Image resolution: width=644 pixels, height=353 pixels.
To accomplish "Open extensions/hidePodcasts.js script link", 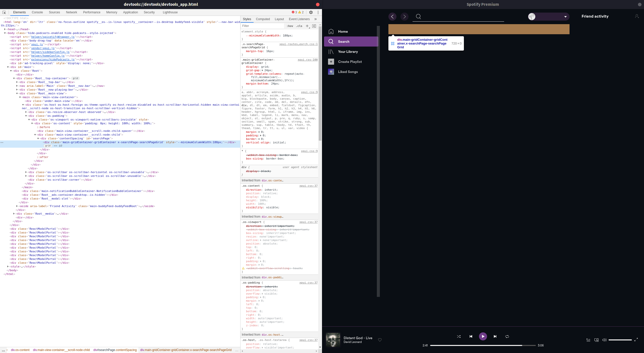I will 53,59.
